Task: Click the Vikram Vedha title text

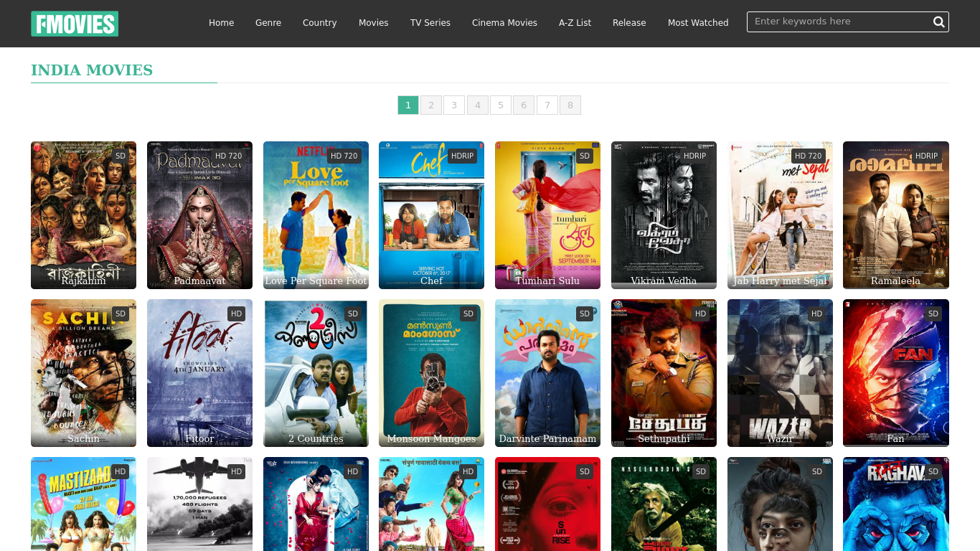Action: [x=664, y=281]
